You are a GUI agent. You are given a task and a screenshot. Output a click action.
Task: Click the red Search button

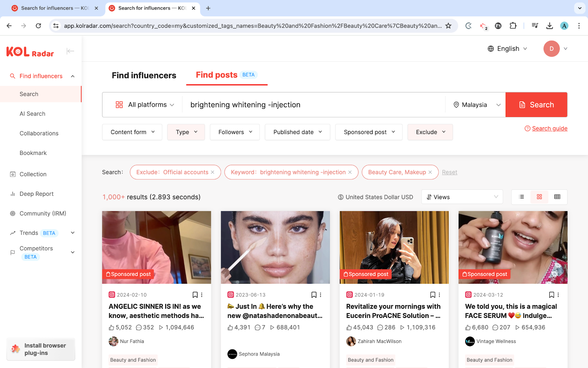536,105
